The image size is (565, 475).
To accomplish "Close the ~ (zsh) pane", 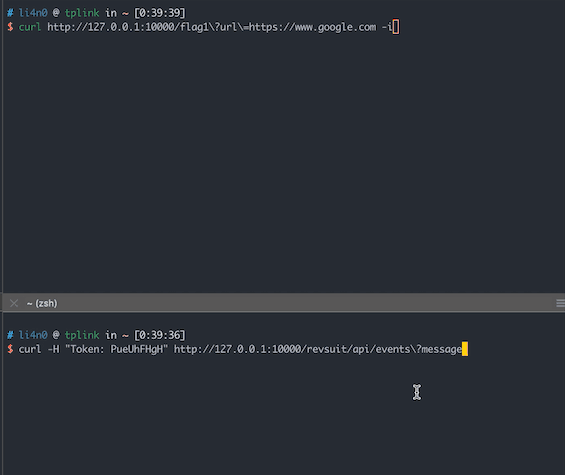I will click(x=14, y=303).
